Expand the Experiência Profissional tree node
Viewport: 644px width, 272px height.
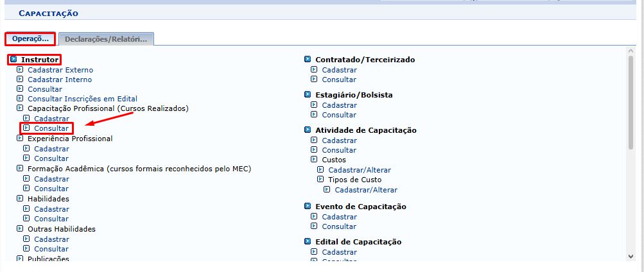click(20, 139)
